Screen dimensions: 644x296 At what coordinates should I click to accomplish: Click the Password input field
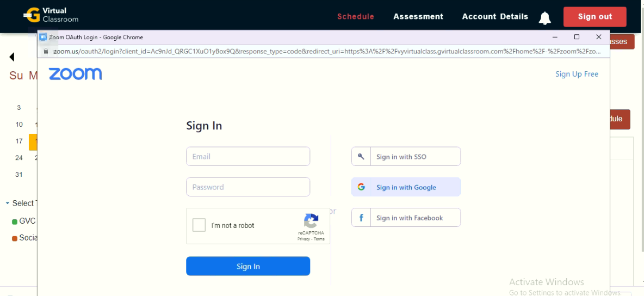coord(248,187)
